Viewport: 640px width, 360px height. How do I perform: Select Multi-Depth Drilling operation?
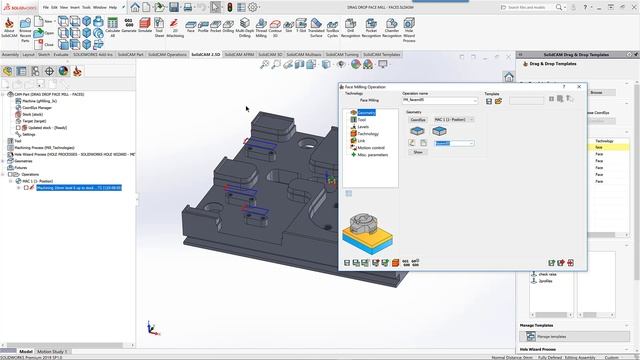(244, 27)
